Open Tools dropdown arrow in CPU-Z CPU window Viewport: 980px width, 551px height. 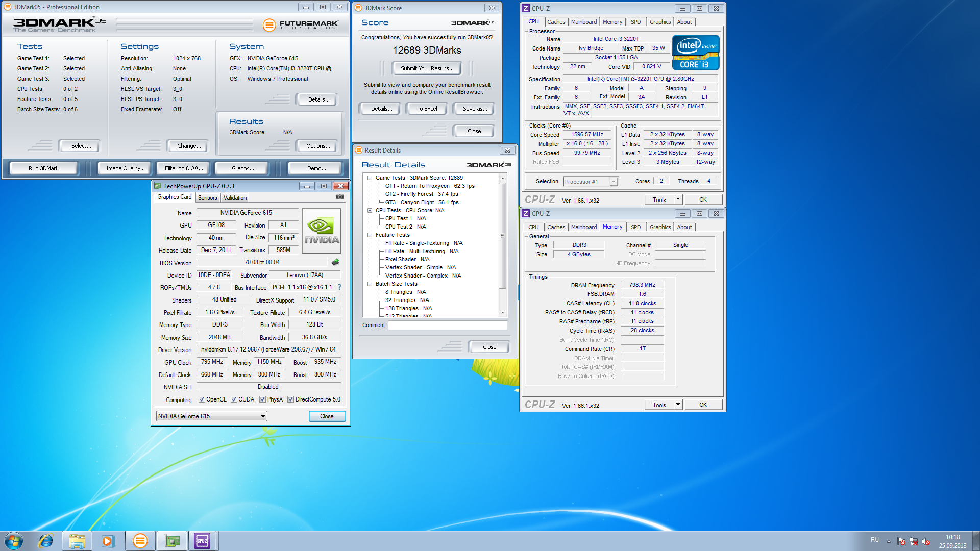[x=678, y=199]
